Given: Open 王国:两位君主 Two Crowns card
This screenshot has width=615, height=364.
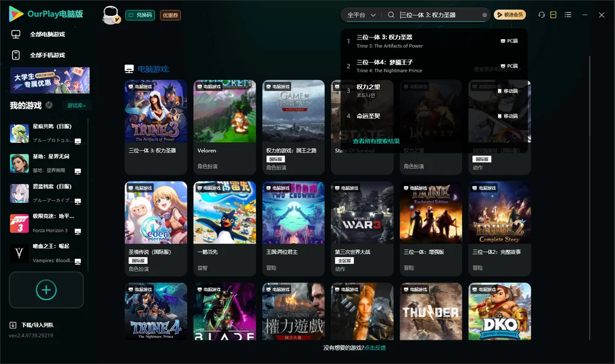Looking at the screenshot, I should (293, 228).
